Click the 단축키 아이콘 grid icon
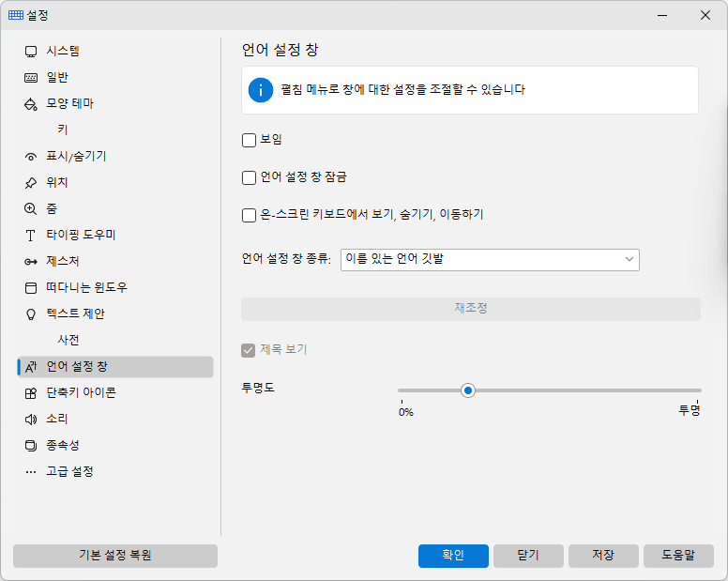Viewport: 728px width, 581px height. (31, 393)
